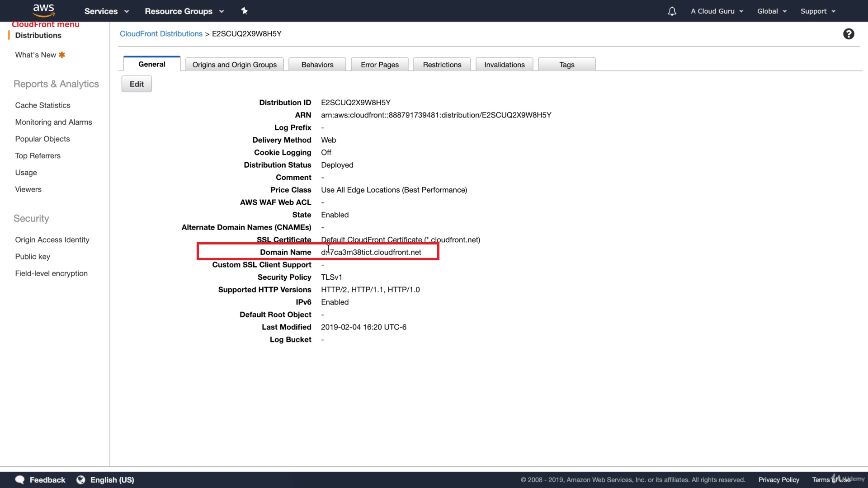868x488 pixels.
Task: Open the notifications bell icon
Action: [672, 11]
